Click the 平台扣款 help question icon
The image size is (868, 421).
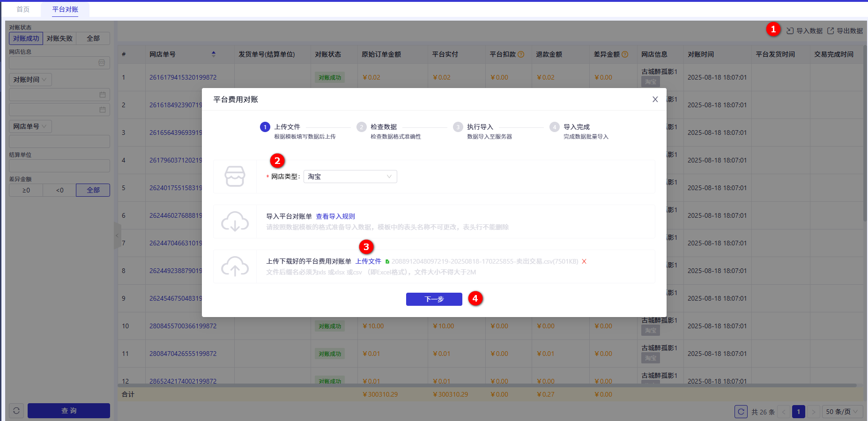(x=521, y=54)
